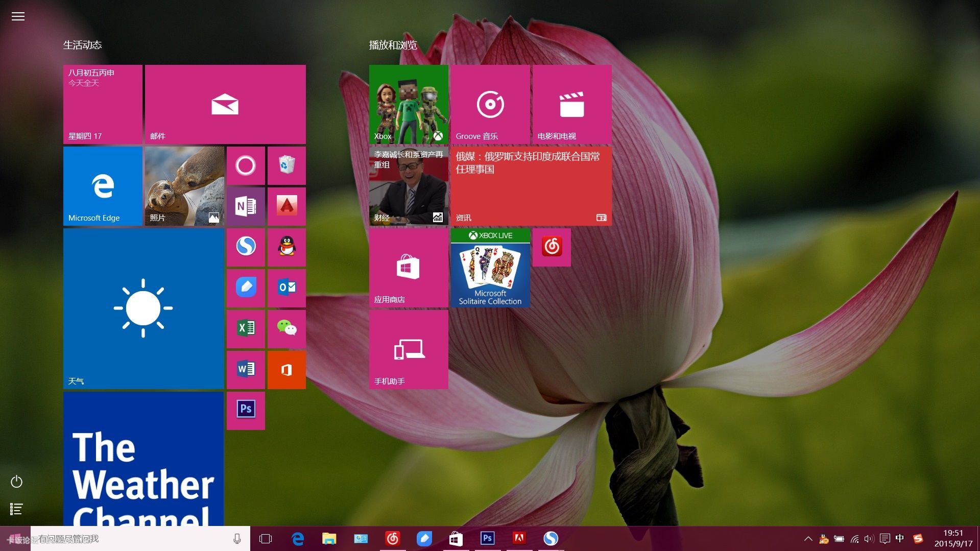Open the Xbox tile
Screen dimensions: 980x551
409,104
